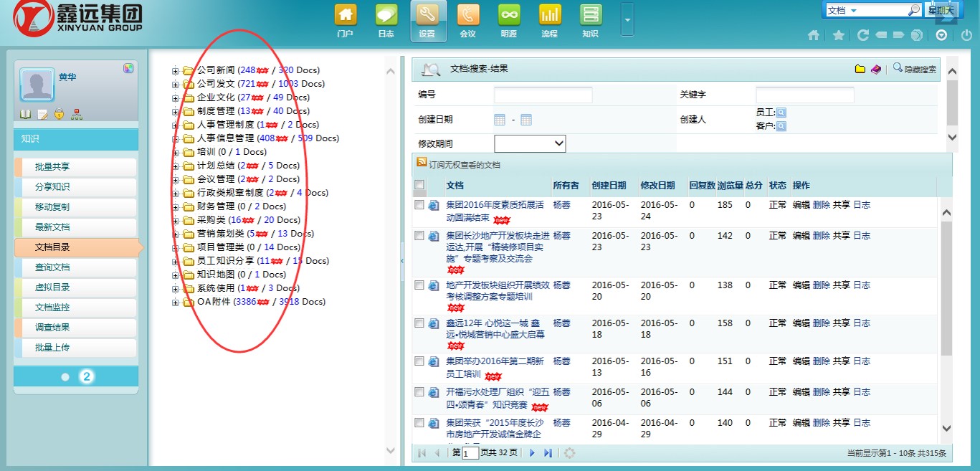The width and height of the screenshot is (980, 471).
Task: Open the 会议 meeting icon
Action: (468, 21)
